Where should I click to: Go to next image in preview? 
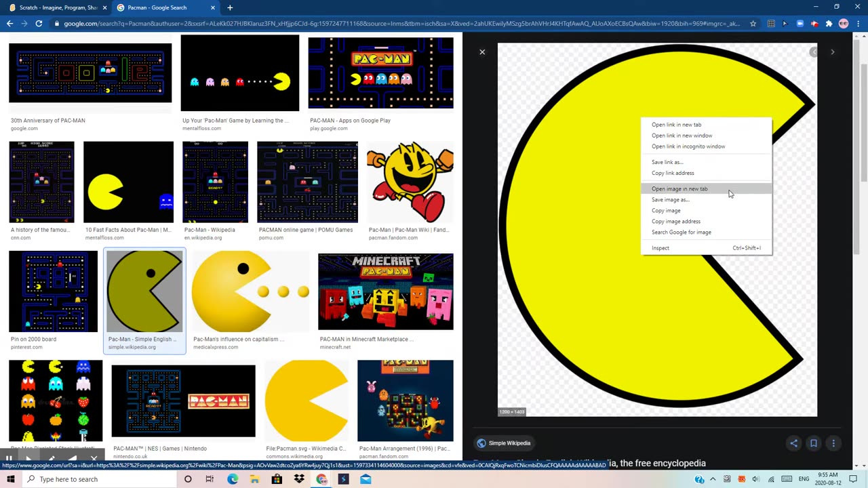pos(832,52)
